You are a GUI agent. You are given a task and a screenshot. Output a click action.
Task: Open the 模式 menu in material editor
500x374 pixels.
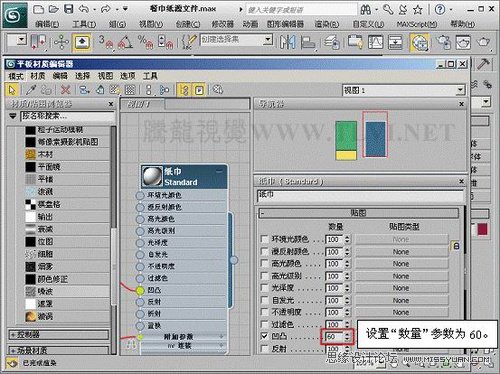pos(16,76)
